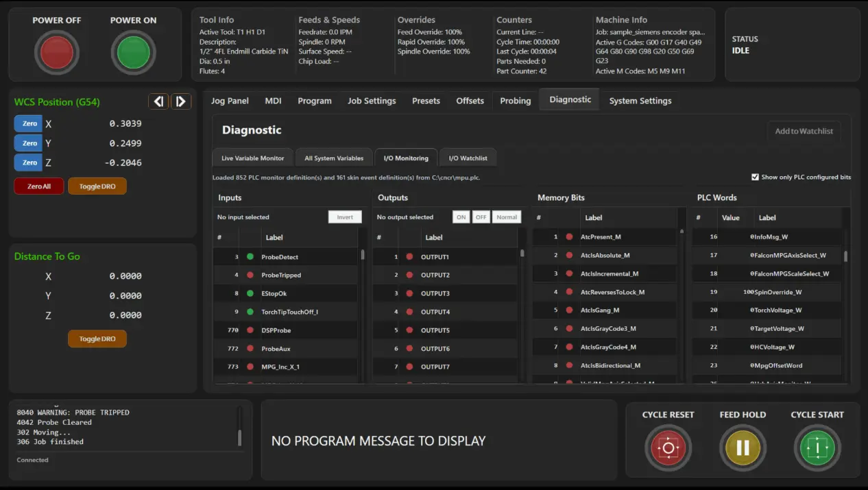Click the red Cycle Reset button
Viewport: 868px width, 490px height.
pyautogui.click(x=668, y=449)
